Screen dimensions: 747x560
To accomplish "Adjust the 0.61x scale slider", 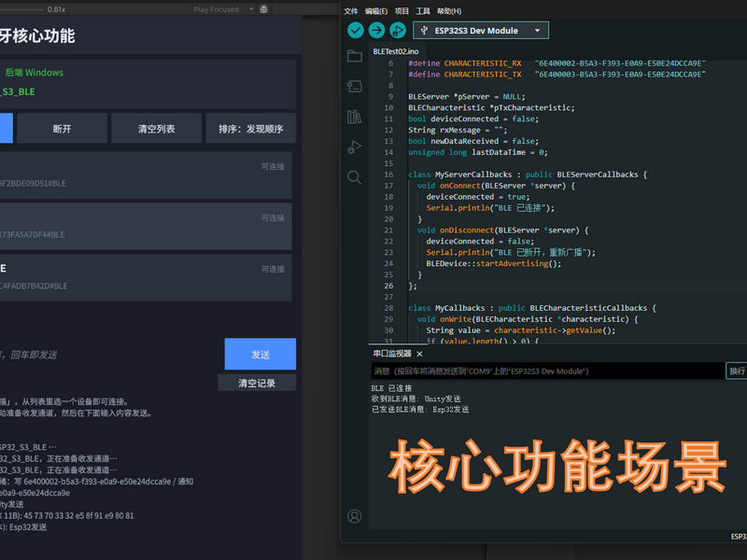I will pyautogui.click(x=21, y=9).
